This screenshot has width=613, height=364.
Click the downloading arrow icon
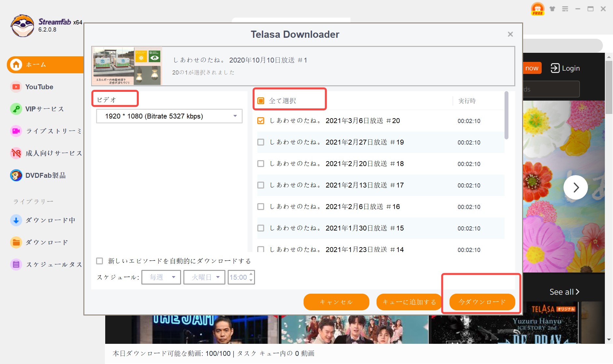pos(16,220)
